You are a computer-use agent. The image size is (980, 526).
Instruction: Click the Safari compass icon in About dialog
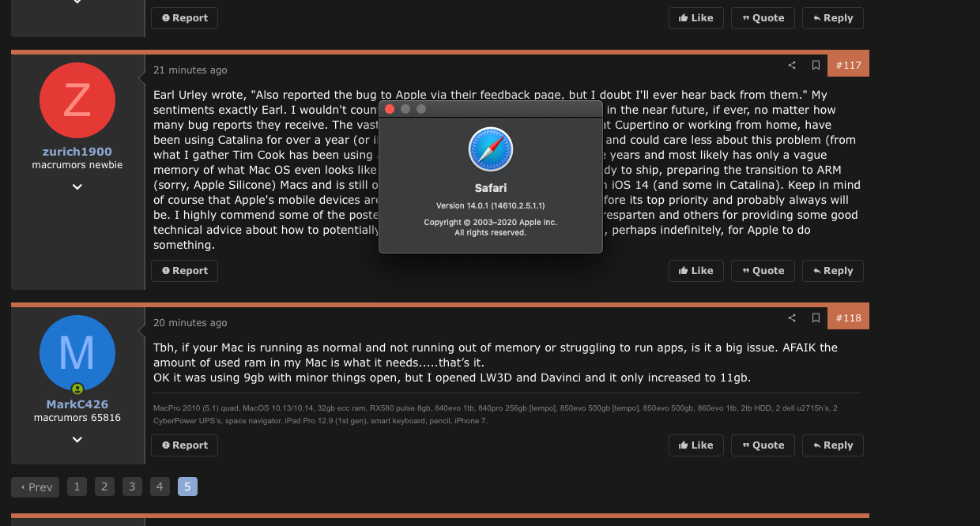point(491,149)
